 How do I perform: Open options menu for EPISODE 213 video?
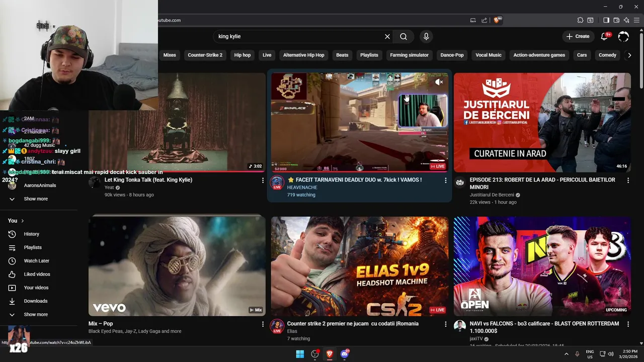[628, 180]
